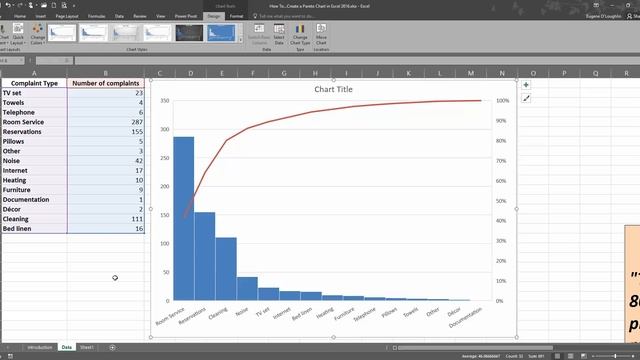This screenshot has height=360, width=640.
Task: Switch to Page Layout view in status bar
Action: click(x=571, y=356)
